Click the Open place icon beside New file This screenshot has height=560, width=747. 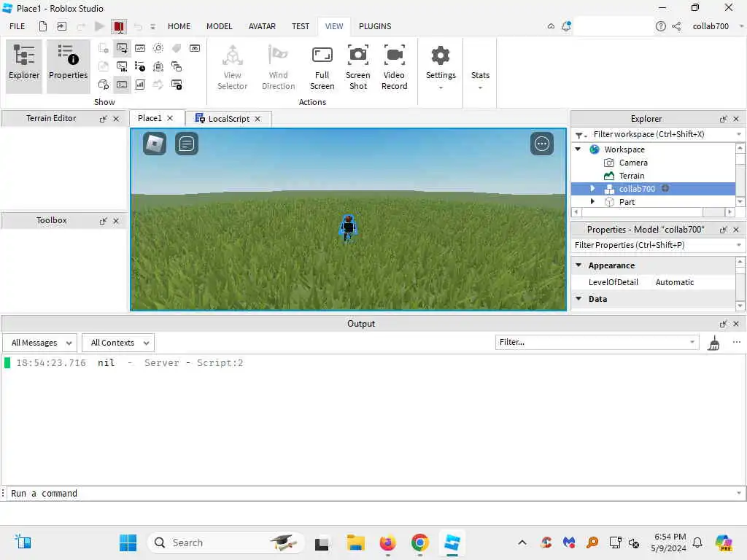point(62,26)
